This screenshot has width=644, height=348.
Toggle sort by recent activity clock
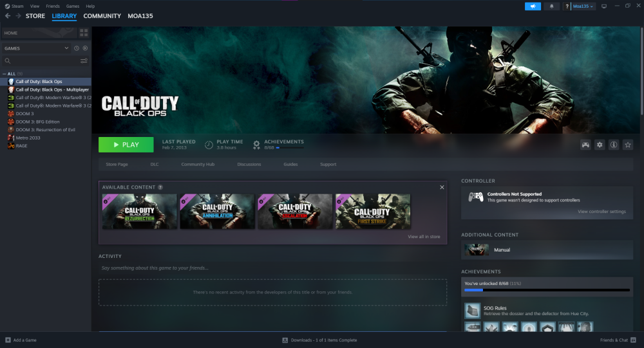pyautogui.click(x=77, y=48)
